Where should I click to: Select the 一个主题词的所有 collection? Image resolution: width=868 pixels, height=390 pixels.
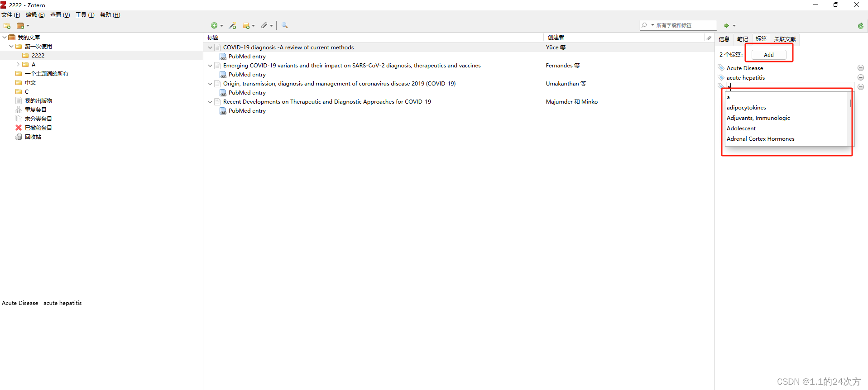[46, 73]
